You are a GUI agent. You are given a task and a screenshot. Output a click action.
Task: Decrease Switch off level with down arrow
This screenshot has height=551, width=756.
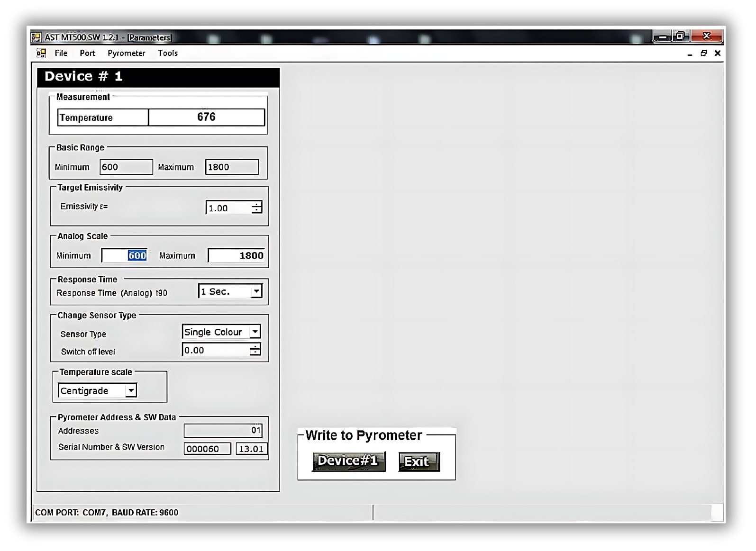click(x=255, y=353)
